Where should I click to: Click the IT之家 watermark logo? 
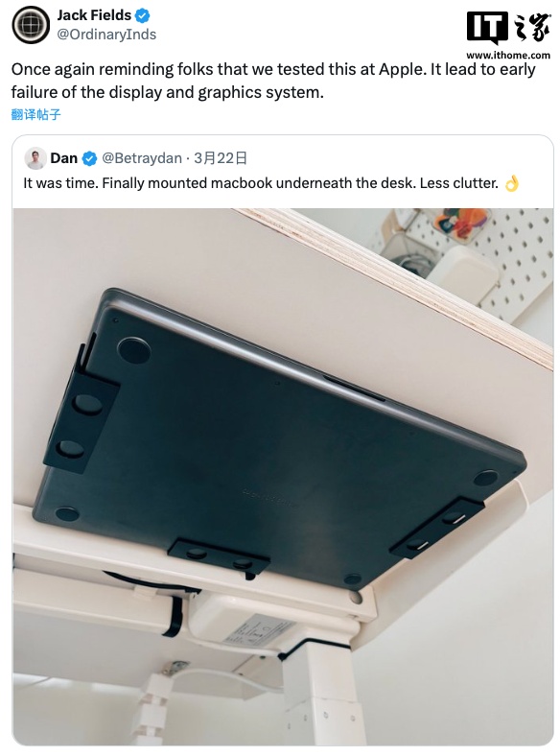click(x=508, y=28)
